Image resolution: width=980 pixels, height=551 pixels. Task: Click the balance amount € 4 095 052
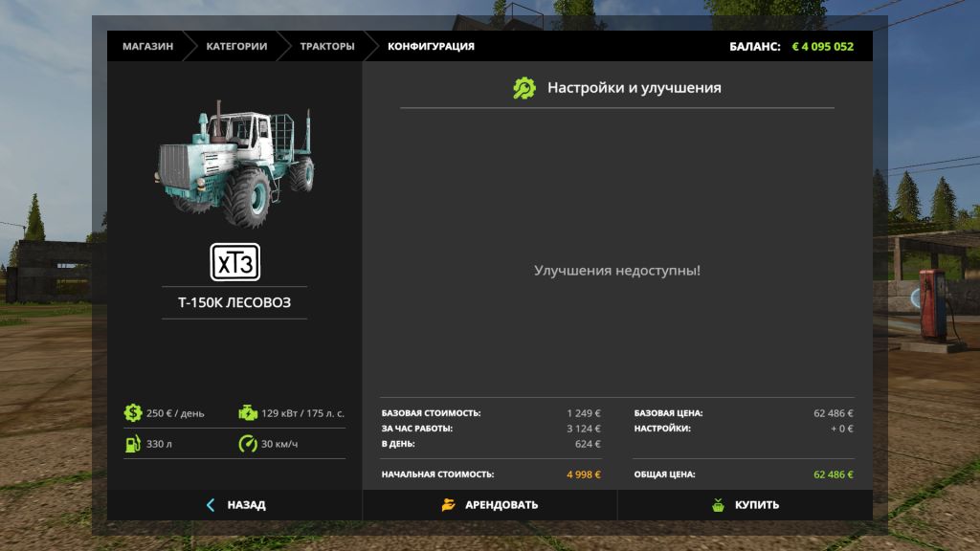(822, 46)
